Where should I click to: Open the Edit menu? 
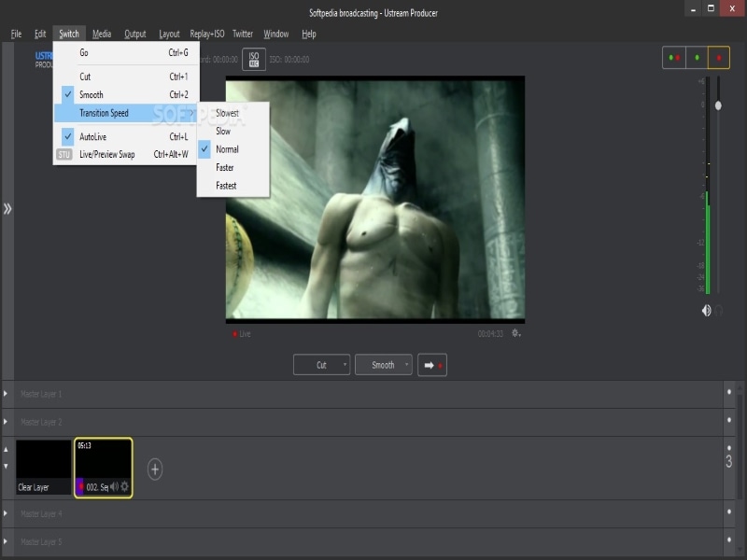pyautogui.click(x=40, y=34)
